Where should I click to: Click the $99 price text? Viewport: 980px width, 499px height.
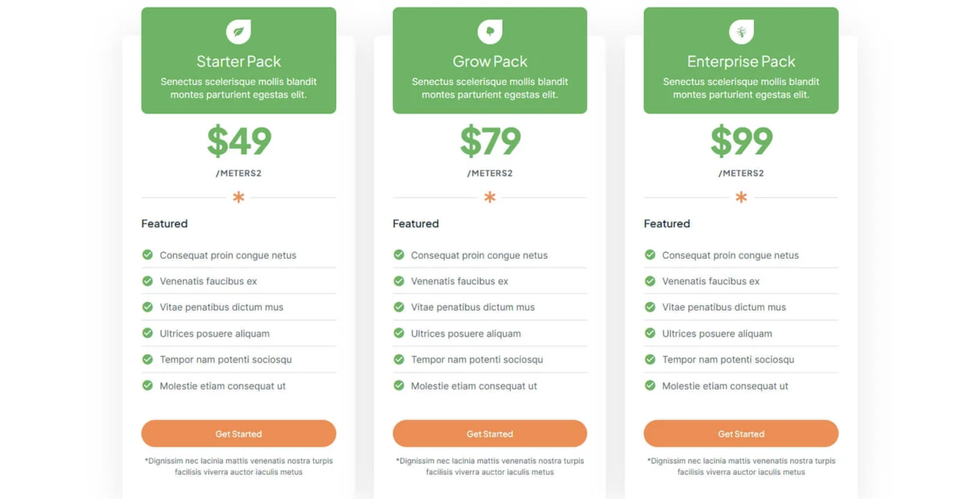pos(741,141)
